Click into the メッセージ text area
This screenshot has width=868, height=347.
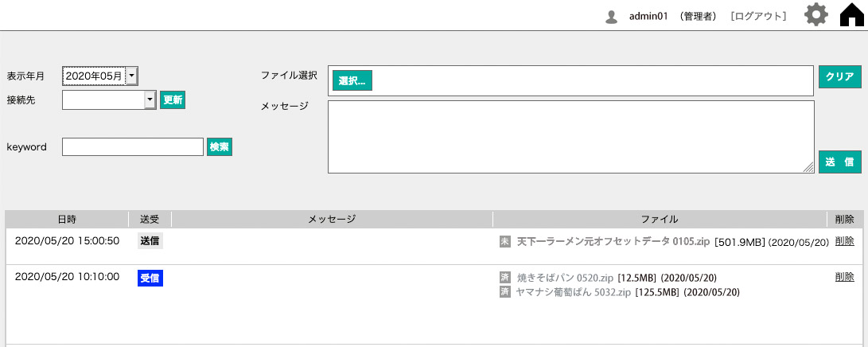click(x=570, y=136)
